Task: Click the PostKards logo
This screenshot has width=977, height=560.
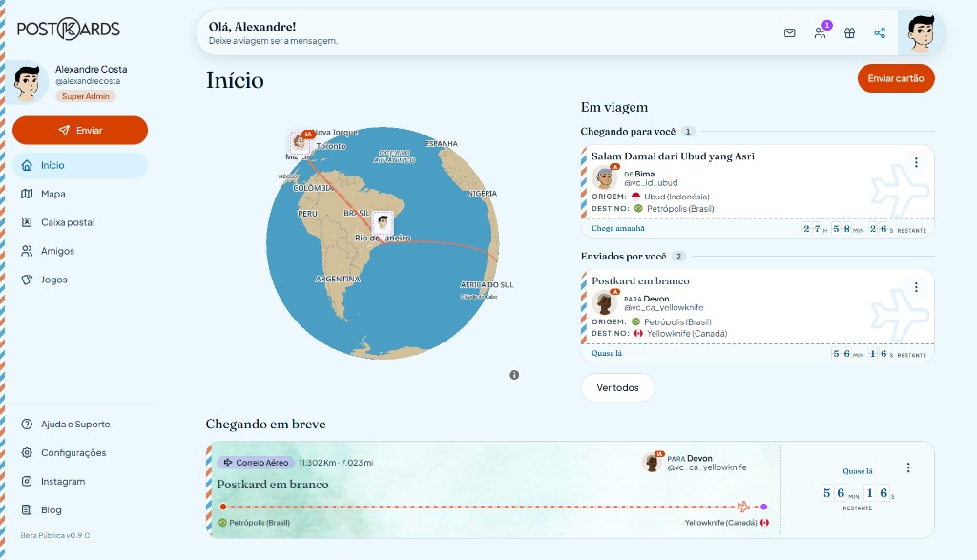Action: tap(69, 29)
